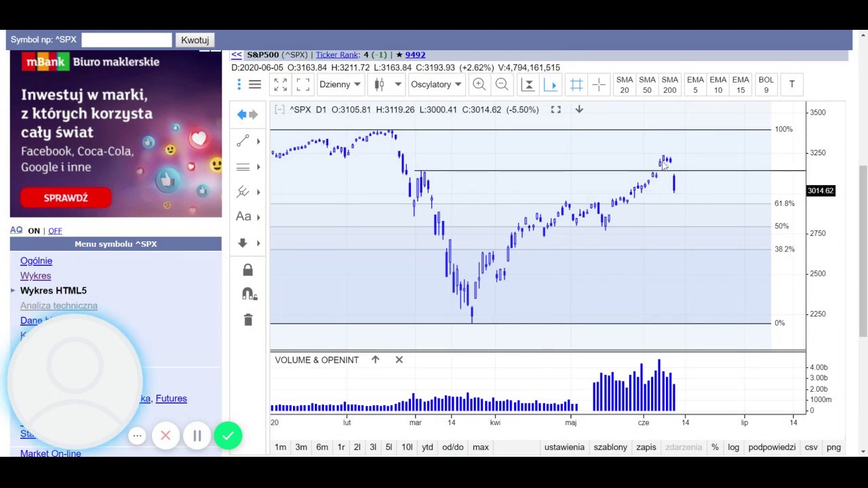Click the corner-brackets fit-screen icon
868x488 pixels.
[x=303, y=85]
